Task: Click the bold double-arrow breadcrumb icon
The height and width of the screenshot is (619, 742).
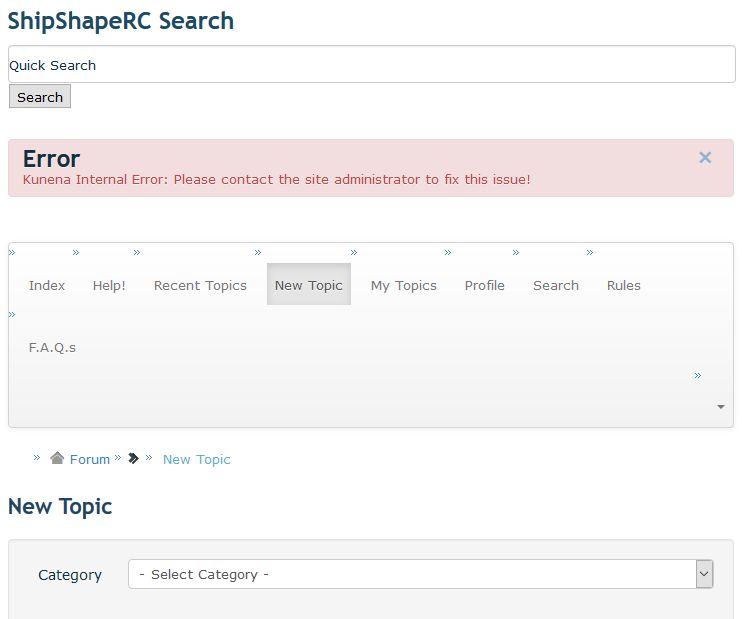Action: pos(133,458)
